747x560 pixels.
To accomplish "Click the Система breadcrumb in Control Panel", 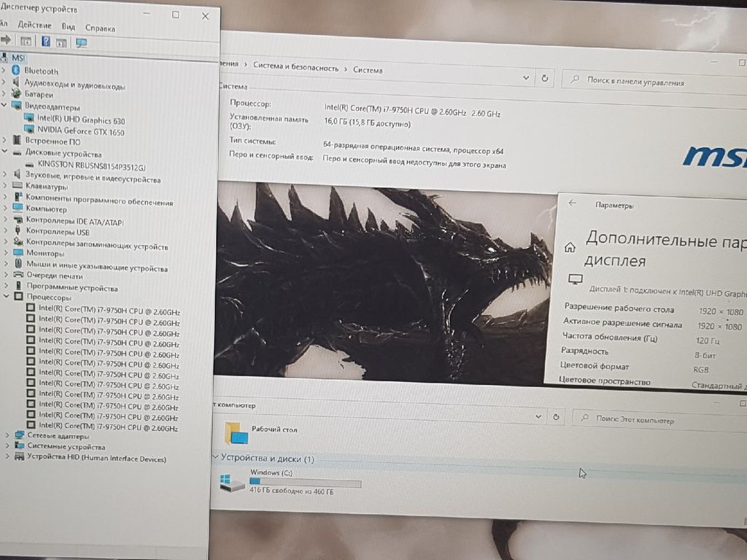I will point(368,70).
